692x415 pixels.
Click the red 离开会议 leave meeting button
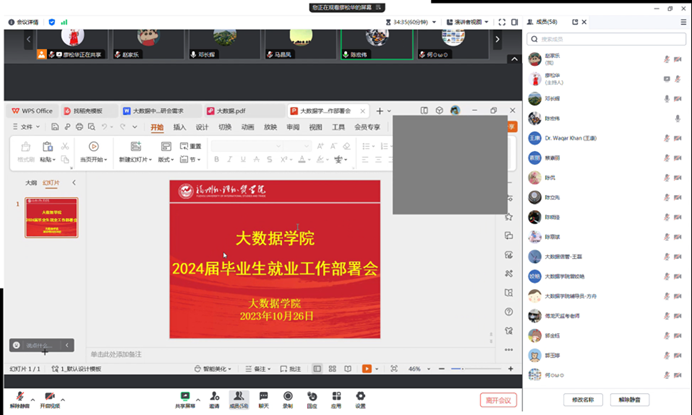(497, 399)
